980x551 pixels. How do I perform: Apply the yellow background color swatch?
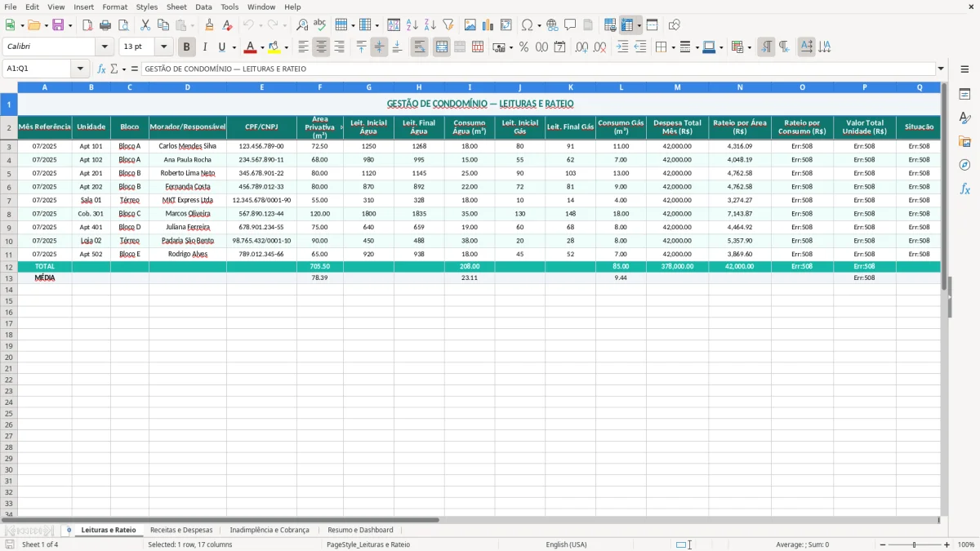coord(274,47)
